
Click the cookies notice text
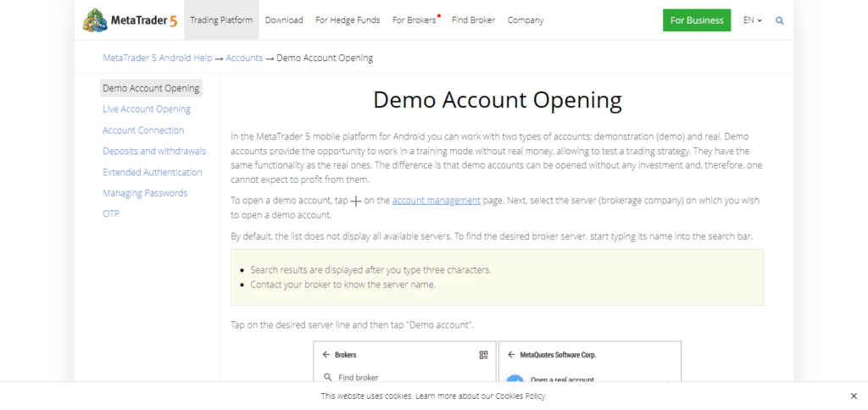click(x=434, y=396)
